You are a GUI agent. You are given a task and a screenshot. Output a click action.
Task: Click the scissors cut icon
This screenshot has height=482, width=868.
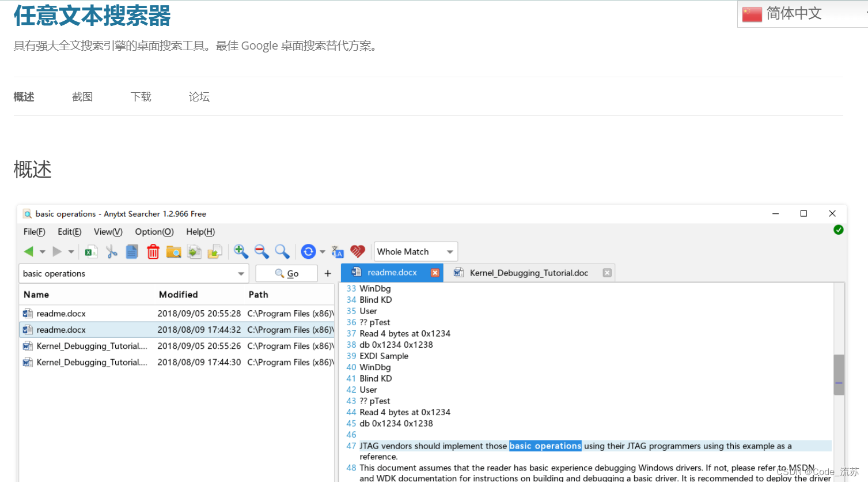(112, 251)
